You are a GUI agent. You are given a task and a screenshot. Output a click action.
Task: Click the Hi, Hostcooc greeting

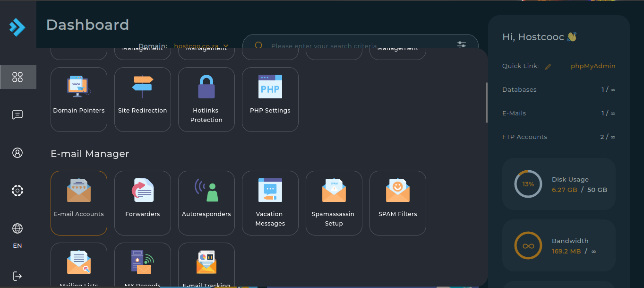tap(540, 37)
